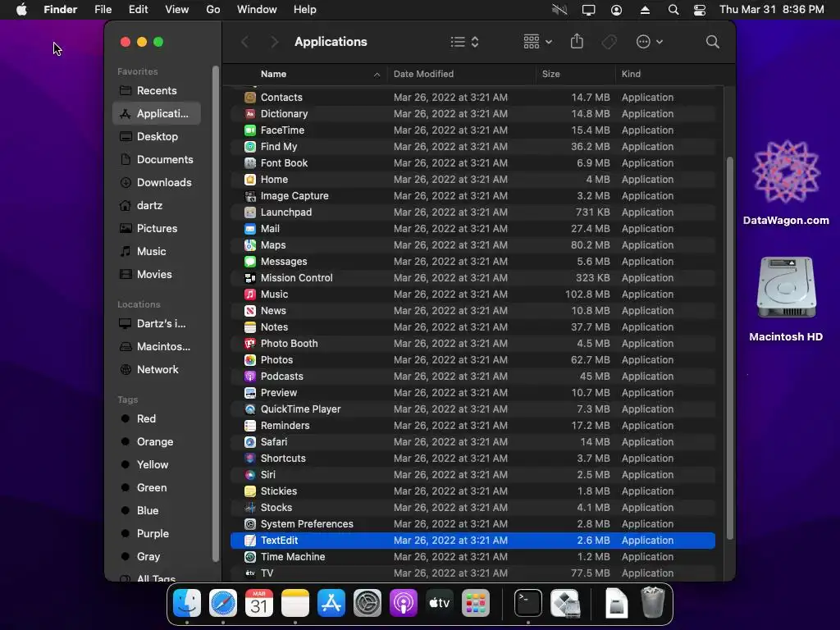Launch Safari from the Dock
The image size is (840, 630).
click(223, 603)
